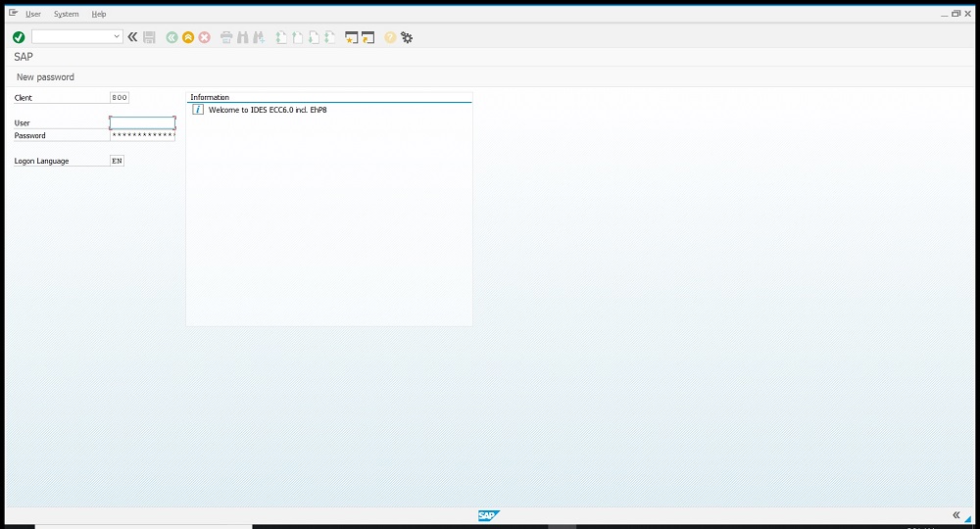Collapse the command field with double chevron
The image size is (980, 529).
[x=132, y=37]
